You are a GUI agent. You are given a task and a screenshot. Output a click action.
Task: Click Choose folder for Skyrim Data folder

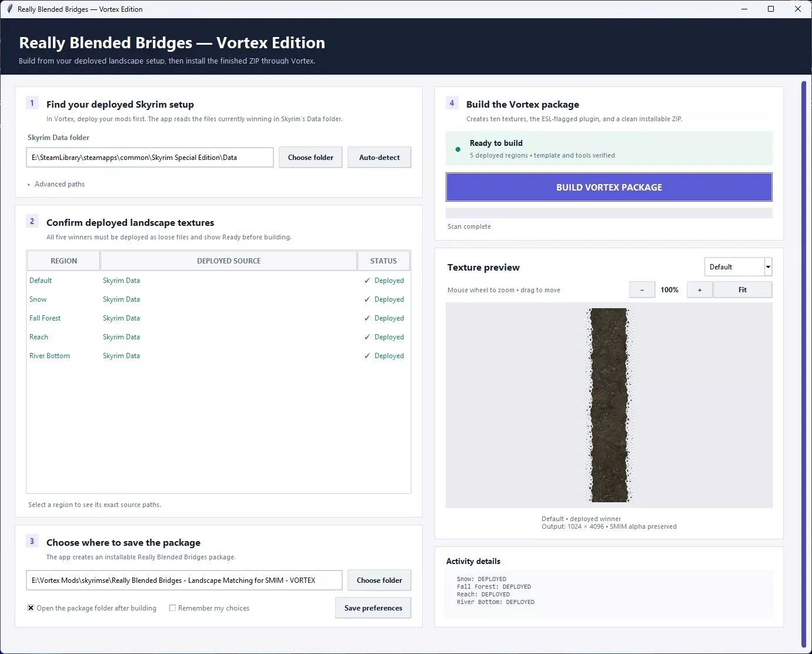coord(310,158)
